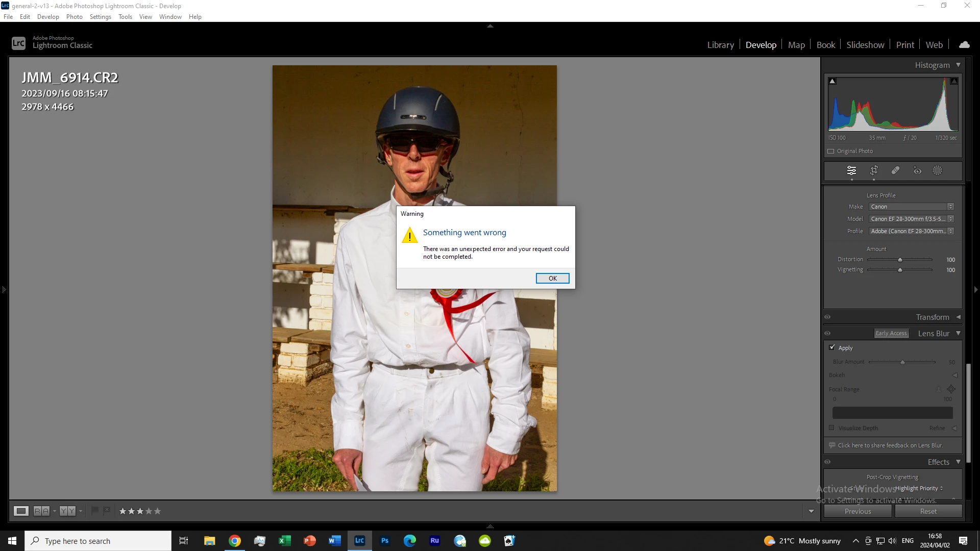Adjust the Distortion slider handle
The width and height of the screenshot is (980, 551).
900,260
